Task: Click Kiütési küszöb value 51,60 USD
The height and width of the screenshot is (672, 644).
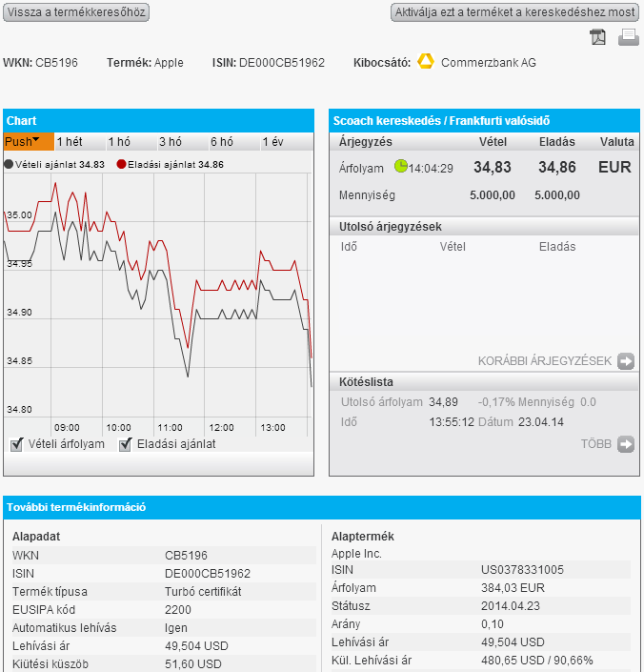Action: (x=193, y=663)
